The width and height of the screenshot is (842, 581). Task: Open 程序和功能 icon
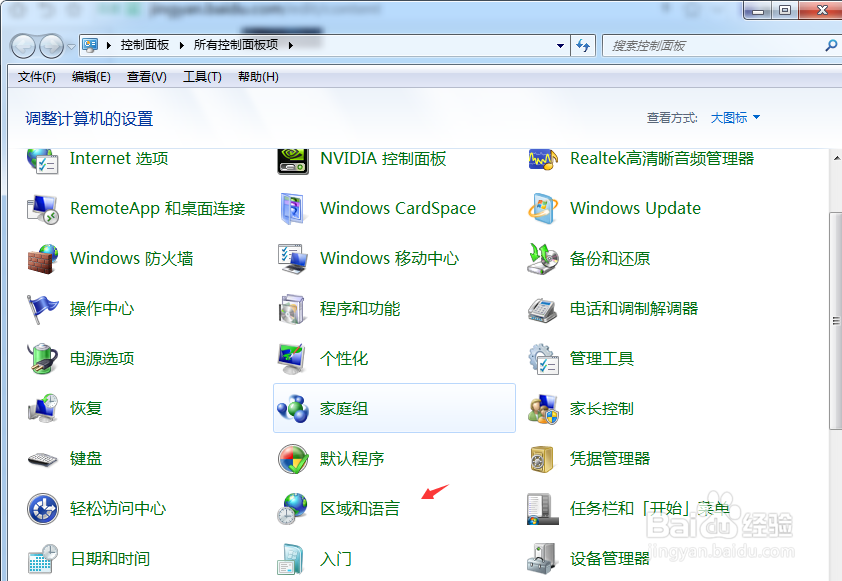click(293, 309)
